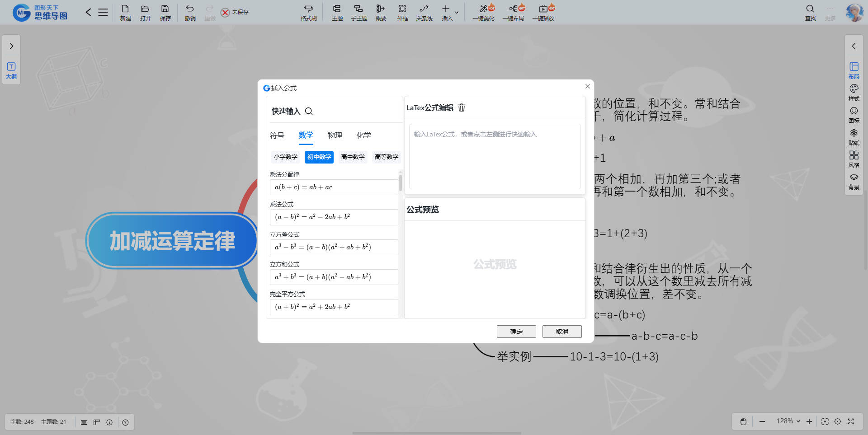Image resolution: width=868 pixels, height=435 pixels.
Task: Expand the 插入 dropdown arrow
Action: (x=457, y=13)
